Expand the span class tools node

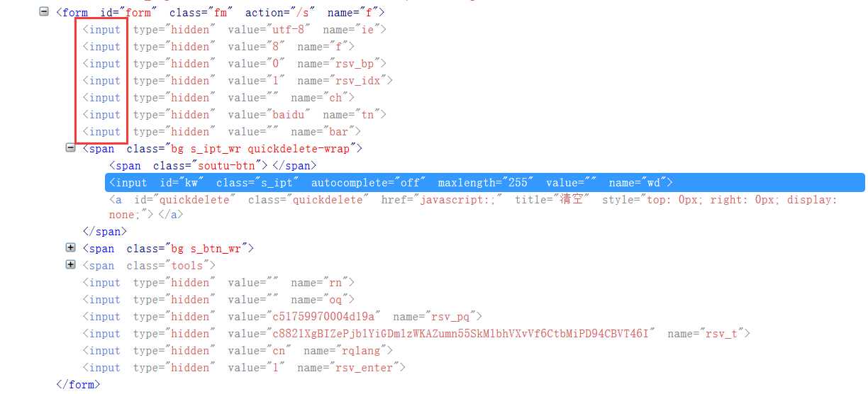pyautogui.click(x=70, y=264)
